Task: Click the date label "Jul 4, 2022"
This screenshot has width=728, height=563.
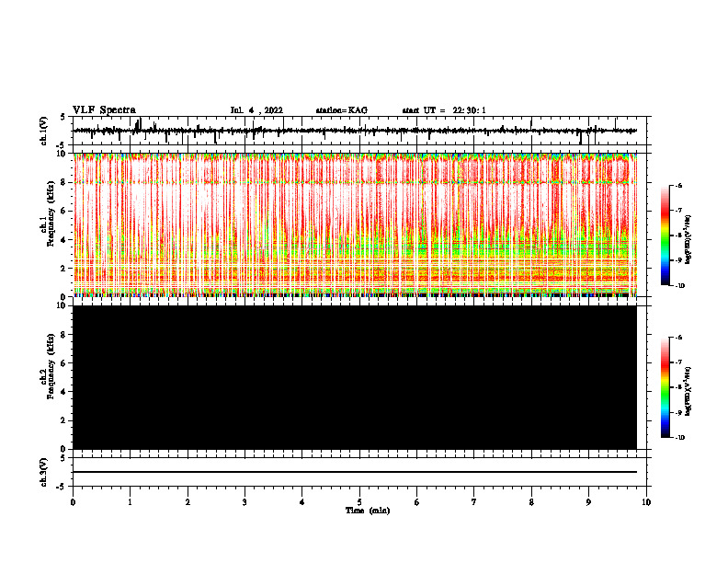Action: click(x=256, y=110)
